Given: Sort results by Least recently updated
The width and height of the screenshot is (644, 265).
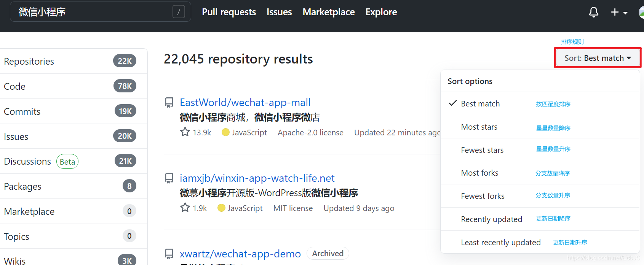Looking at the screenshot, I should click(540, 243).
